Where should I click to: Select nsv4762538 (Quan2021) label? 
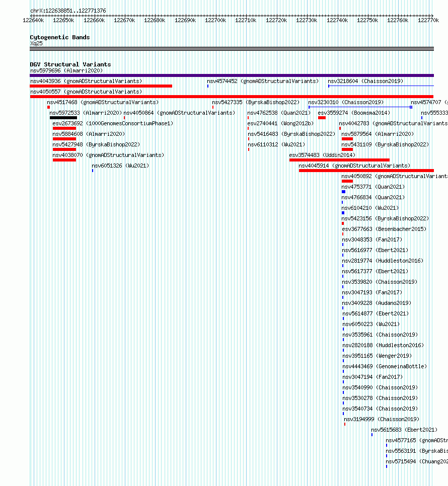click(x=279, y=113)
